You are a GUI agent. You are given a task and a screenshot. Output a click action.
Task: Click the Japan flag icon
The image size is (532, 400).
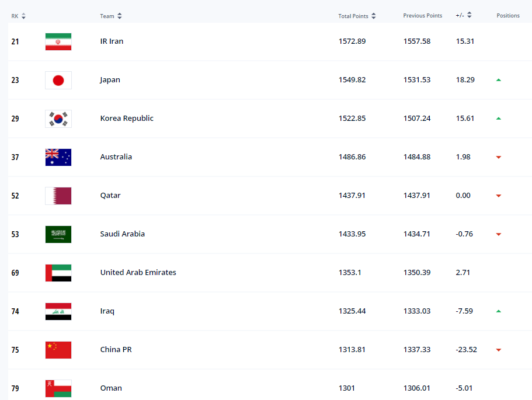click(x=58, y=80)
